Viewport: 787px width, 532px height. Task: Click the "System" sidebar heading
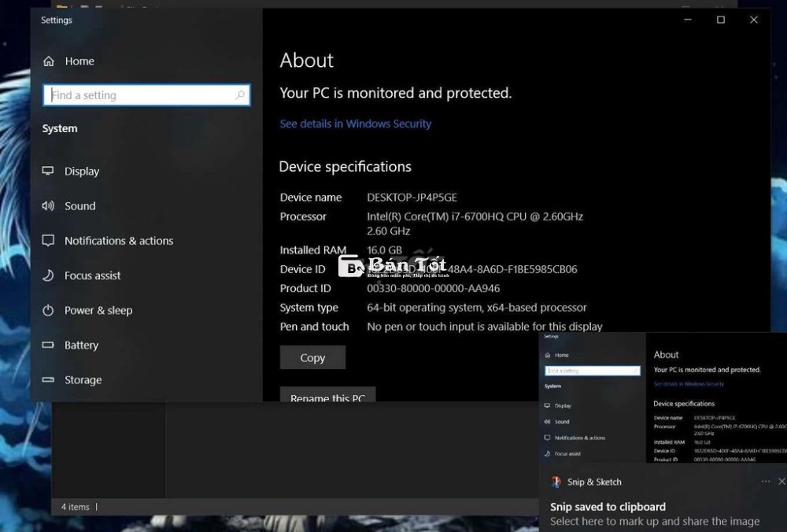60,128
